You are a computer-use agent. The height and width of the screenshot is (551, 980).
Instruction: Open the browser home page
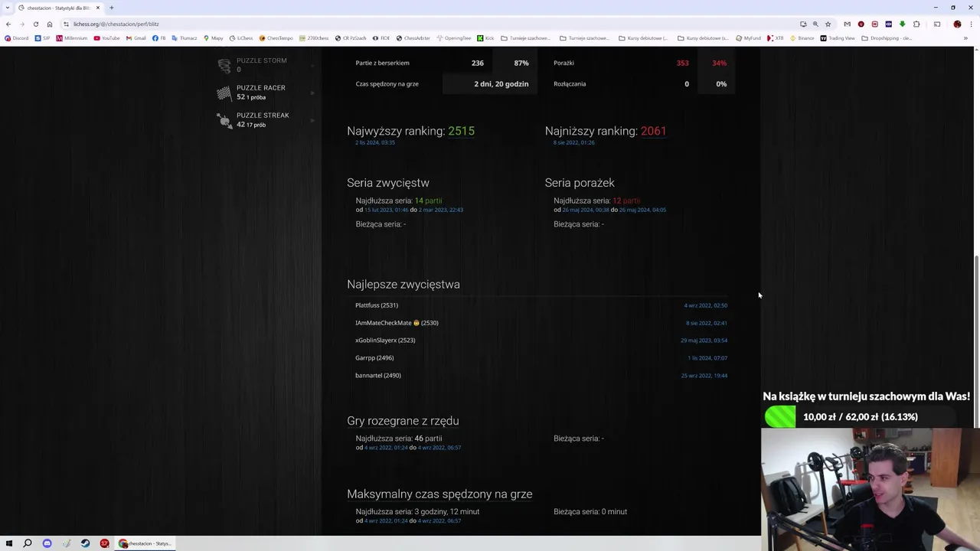(50, 24)
